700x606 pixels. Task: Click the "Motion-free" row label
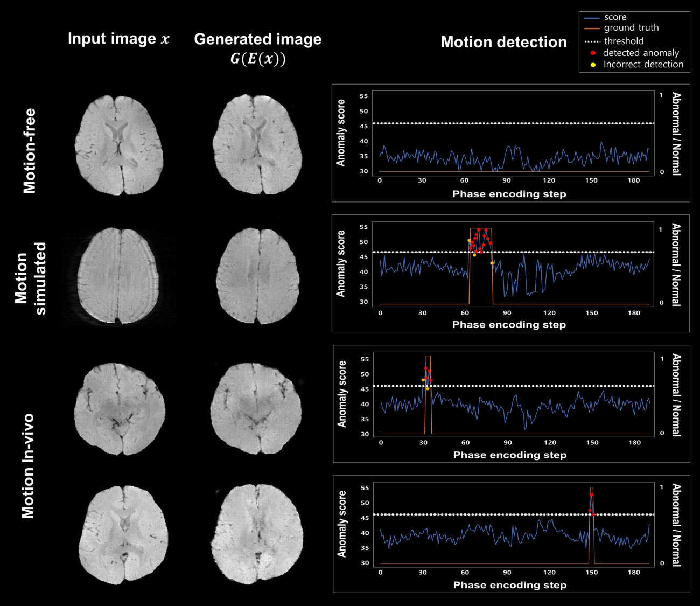pyautogui.click(x=29, y=151)
